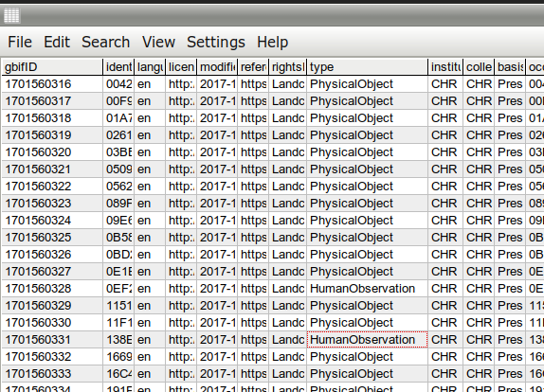544x392 pixels.
Task: Click the spreadsheet app icon in title bar
Action: (x=11, y=15)
